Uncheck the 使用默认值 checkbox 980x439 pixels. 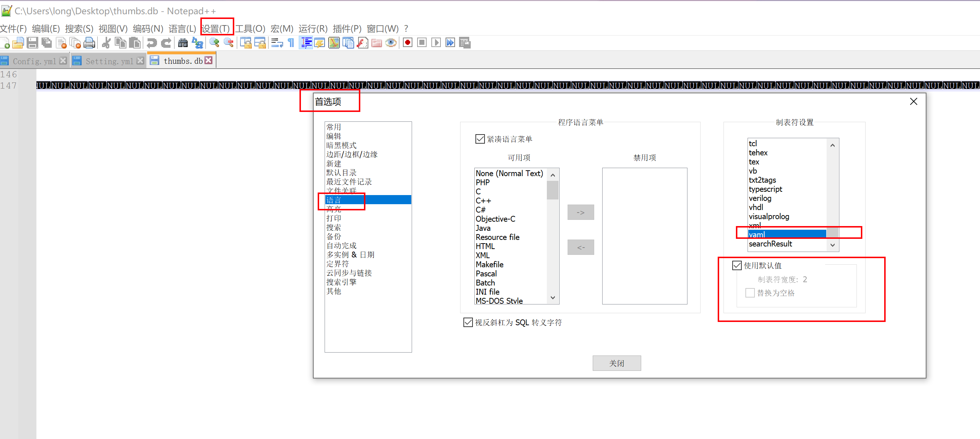click(737, 265)
